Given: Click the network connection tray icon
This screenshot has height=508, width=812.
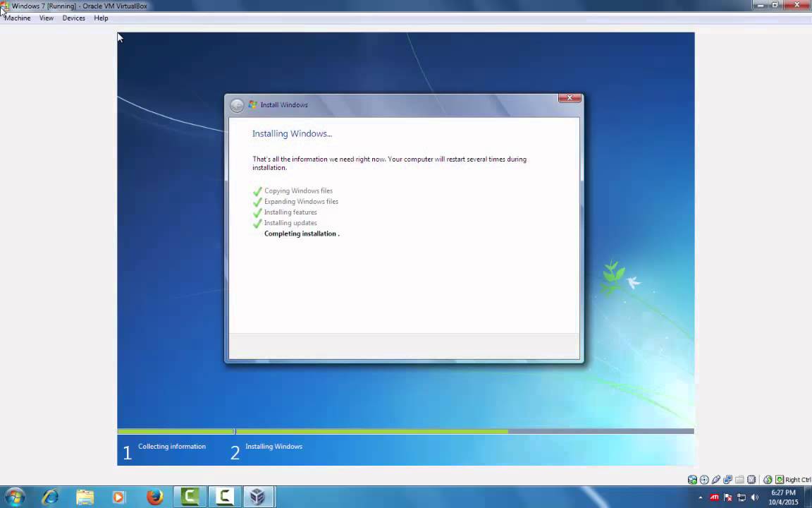Looking at the screenshot, I should click(742, 497).
